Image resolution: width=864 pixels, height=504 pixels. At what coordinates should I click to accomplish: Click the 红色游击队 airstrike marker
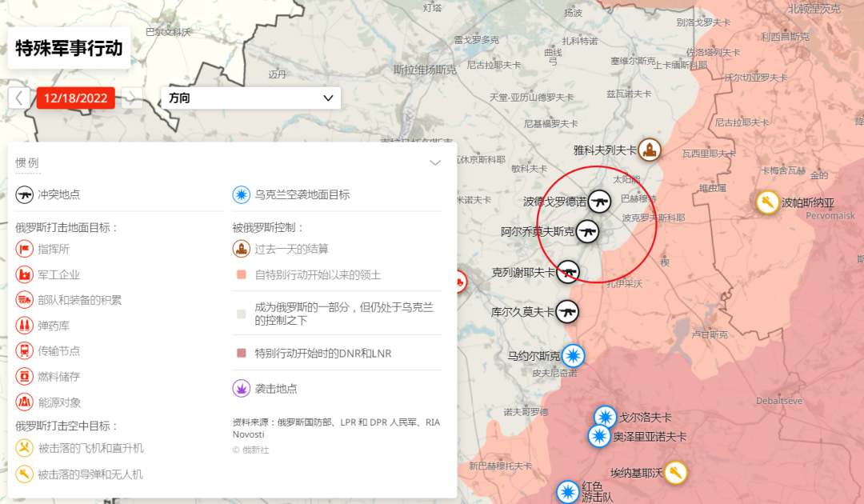point(567,492)
